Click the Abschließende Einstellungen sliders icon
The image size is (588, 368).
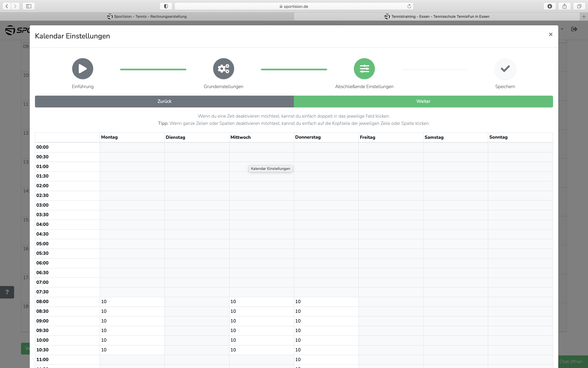point(364,69)
